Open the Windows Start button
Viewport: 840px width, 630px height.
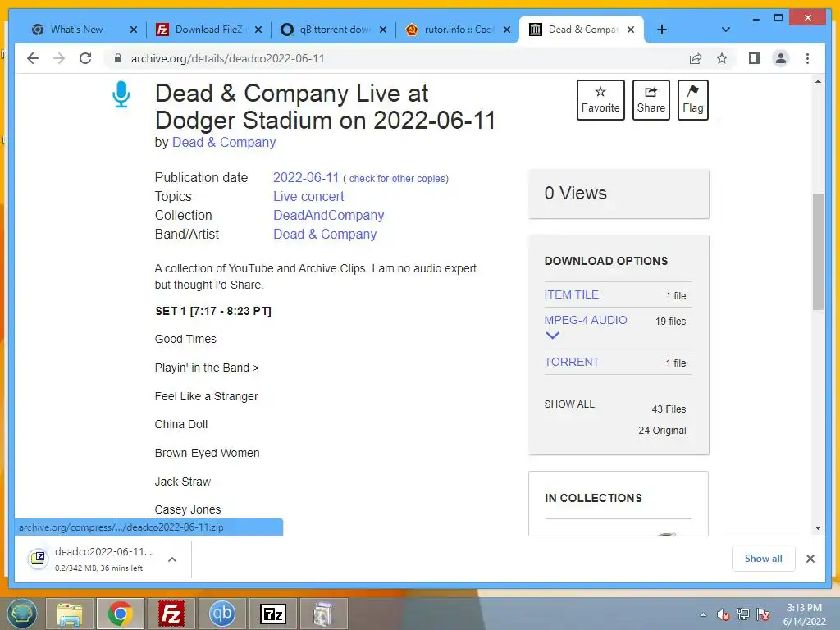21,614
